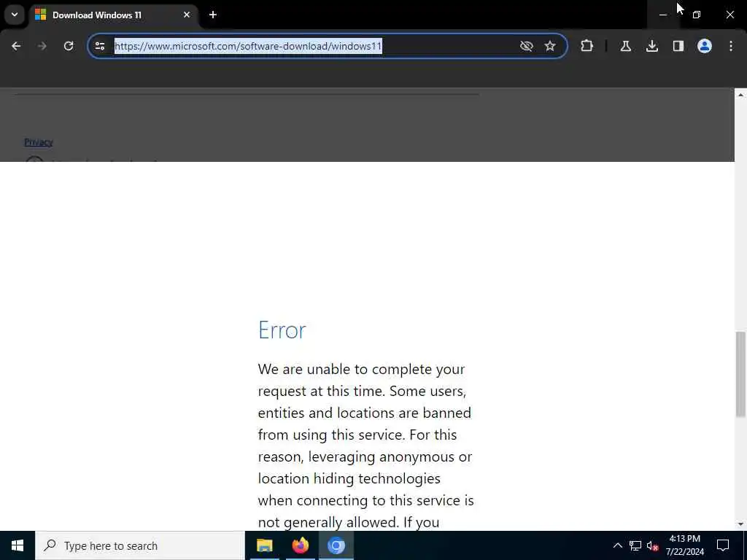Open the notification center icon

point(723,545)
